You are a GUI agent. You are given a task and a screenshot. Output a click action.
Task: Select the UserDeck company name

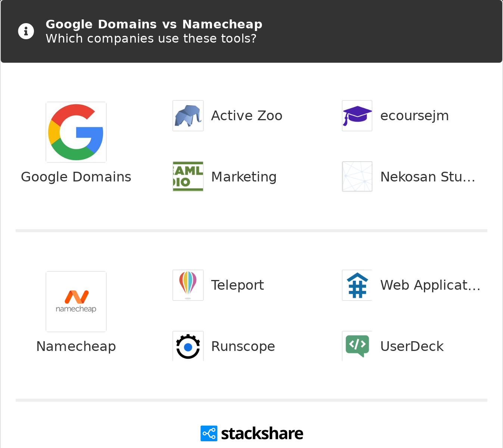click(412, 346)
